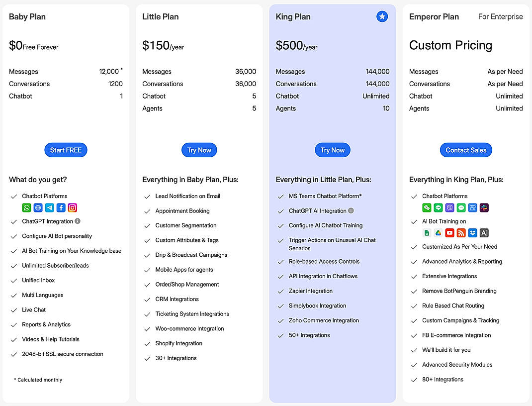This screenshot has height=406, width=532.
Task: Click the WeChat icon in Emperor Plan
Action: [x=427, y=208]
